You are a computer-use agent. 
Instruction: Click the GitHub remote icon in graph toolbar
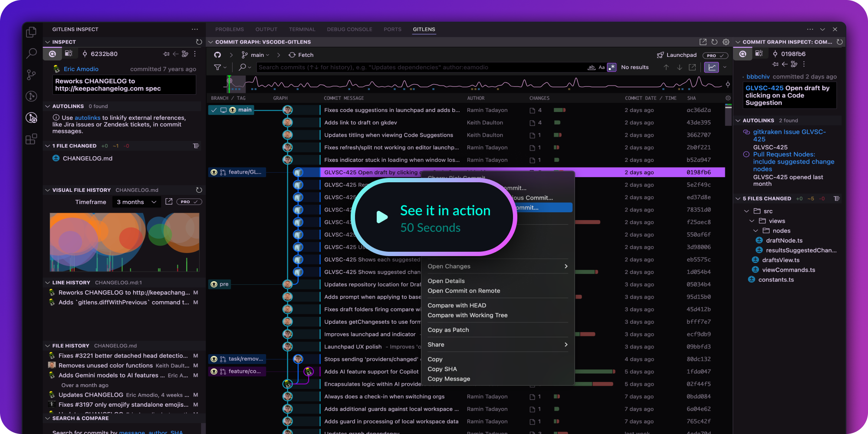pyautogui.click(x=217, y=55)
